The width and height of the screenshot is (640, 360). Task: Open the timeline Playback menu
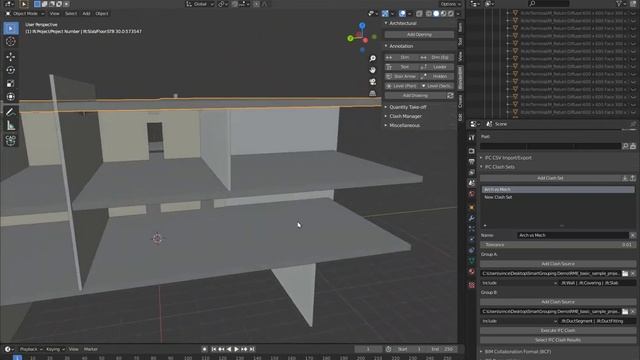coord(31,349)
